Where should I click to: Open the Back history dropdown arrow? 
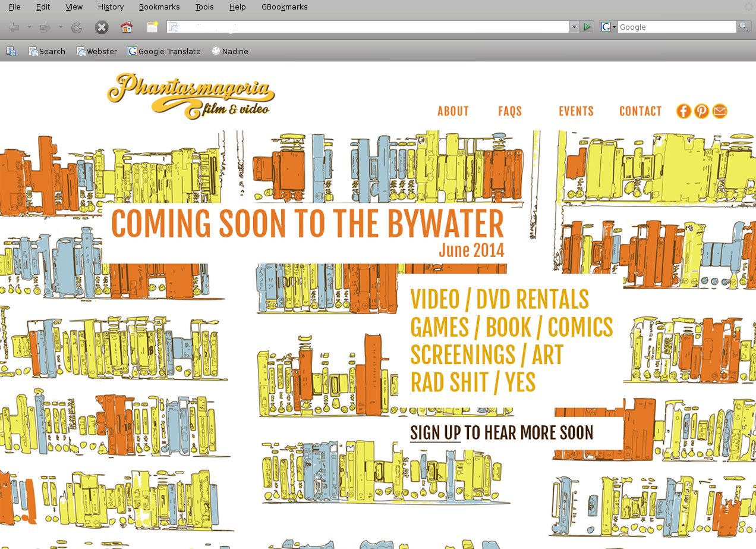[29, 27]
